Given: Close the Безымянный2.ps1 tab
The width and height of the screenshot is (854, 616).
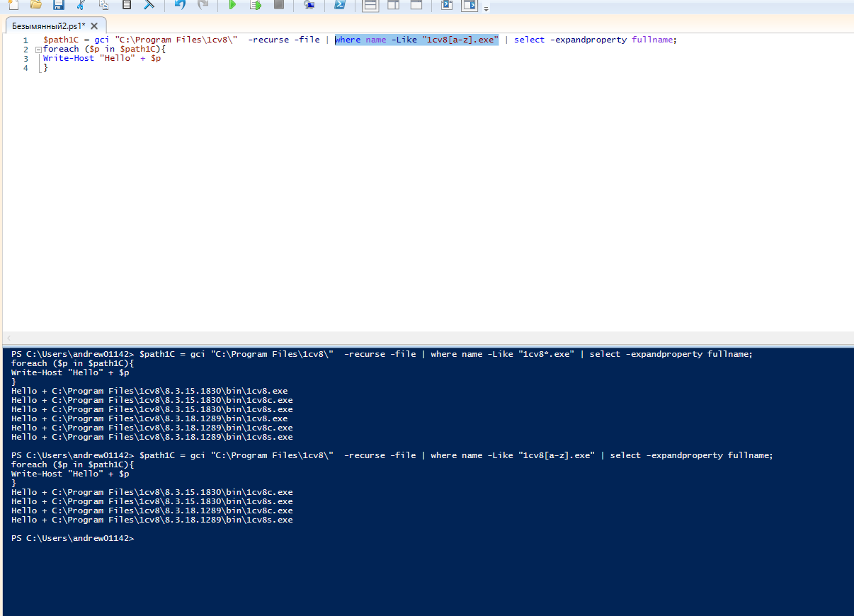Looking at the screenshot, I should coord(94,26).
